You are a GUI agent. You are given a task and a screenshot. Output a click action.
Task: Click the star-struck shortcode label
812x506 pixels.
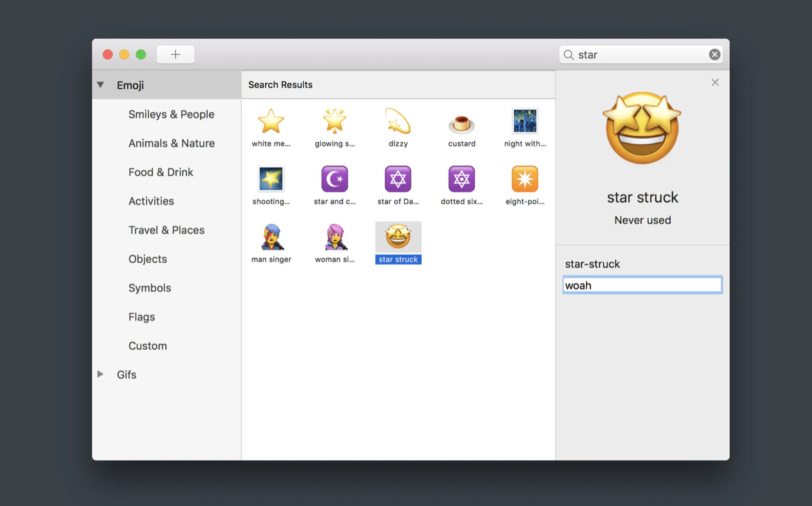click(x=592, y=264)
